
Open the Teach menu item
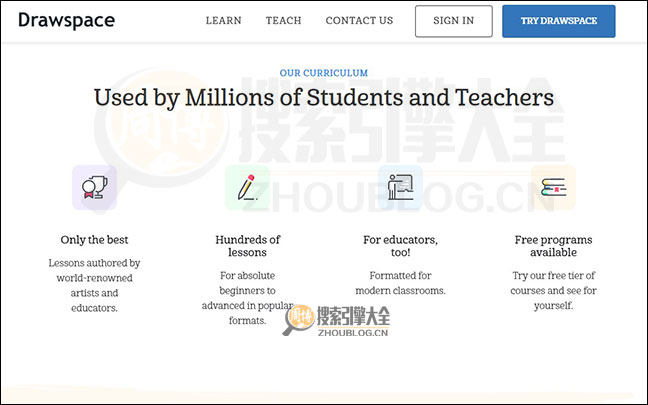(x=284, y=21)
